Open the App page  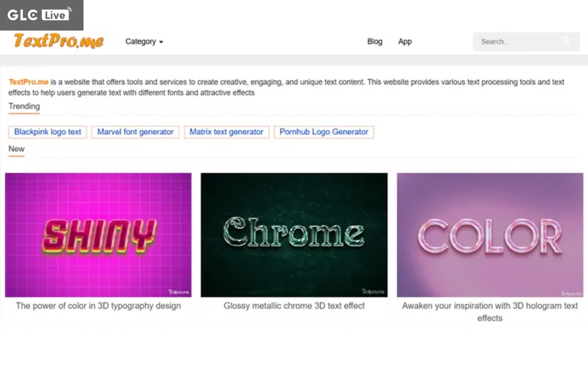(x=405, y=42)
